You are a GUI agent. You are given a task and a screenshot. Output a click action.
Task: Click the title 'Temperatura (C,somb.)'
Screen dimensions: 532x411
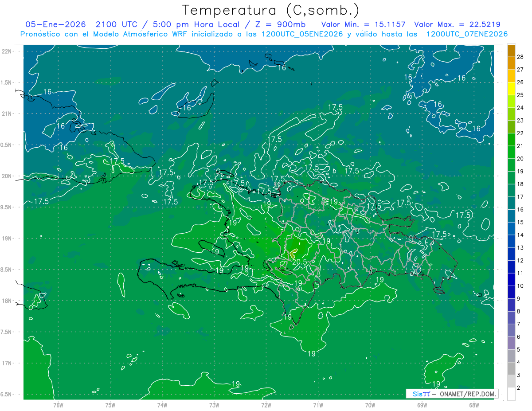coord(270,10)
